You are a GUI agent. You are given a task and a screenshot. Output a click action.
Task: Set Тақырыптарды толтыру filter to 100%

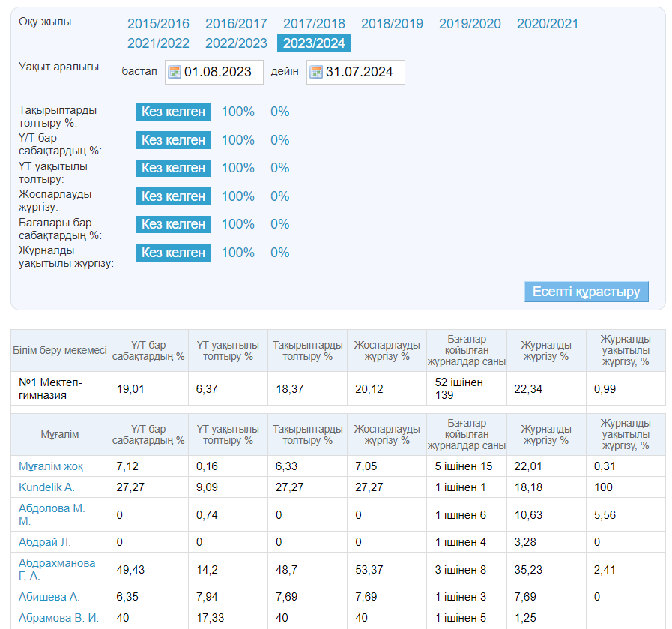pyautogui.click(x=237, y=112)
